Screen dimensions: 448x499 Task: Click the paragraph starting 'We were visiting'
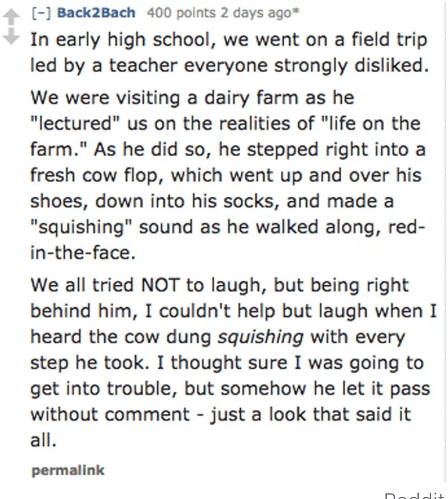point(228,175)
